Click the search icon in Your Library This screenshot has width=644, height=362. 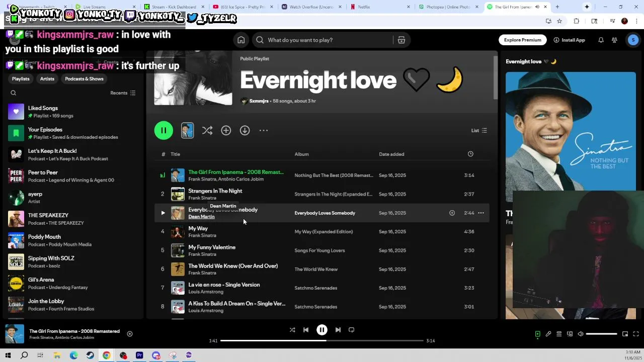(14, 93)
